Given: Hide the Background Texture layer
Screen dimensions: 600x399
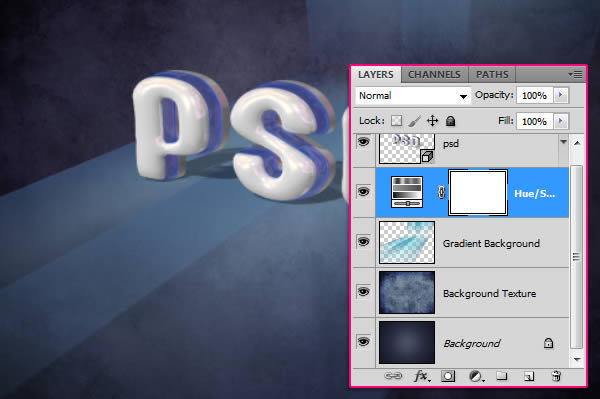Looking at the screenshot, I should [364, 292].
